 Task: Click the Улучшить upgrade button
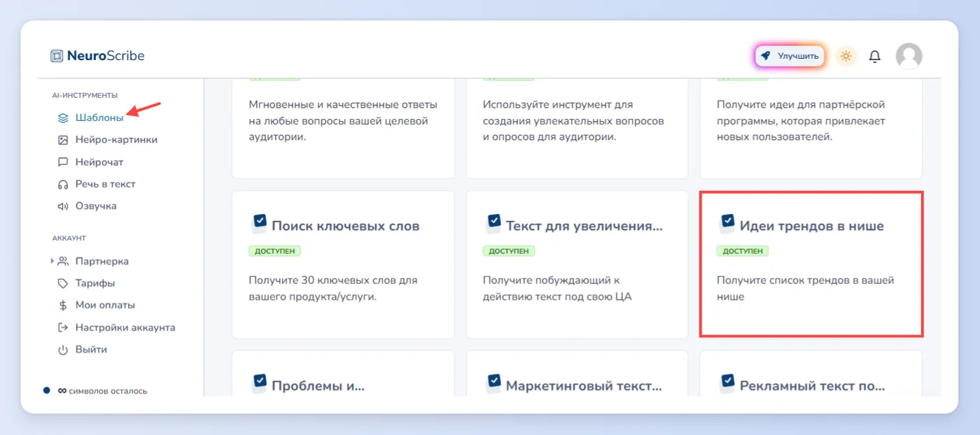(790, 56)
